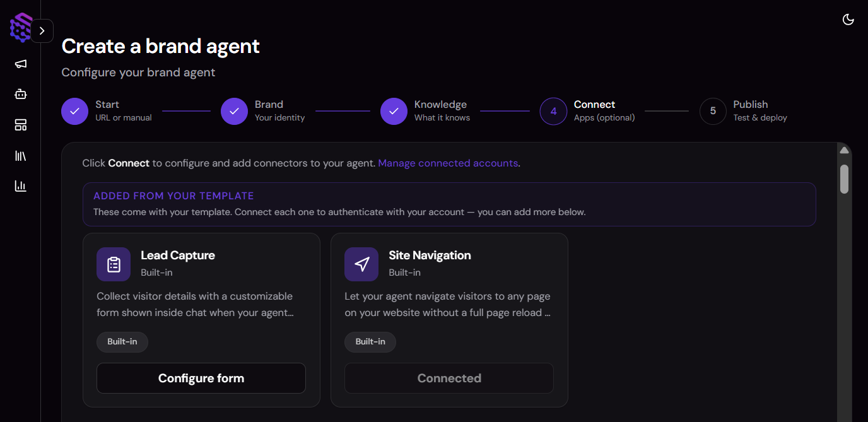Open the robot agents icon in sidebar
The image size is (868, 422).
(21, 94)
